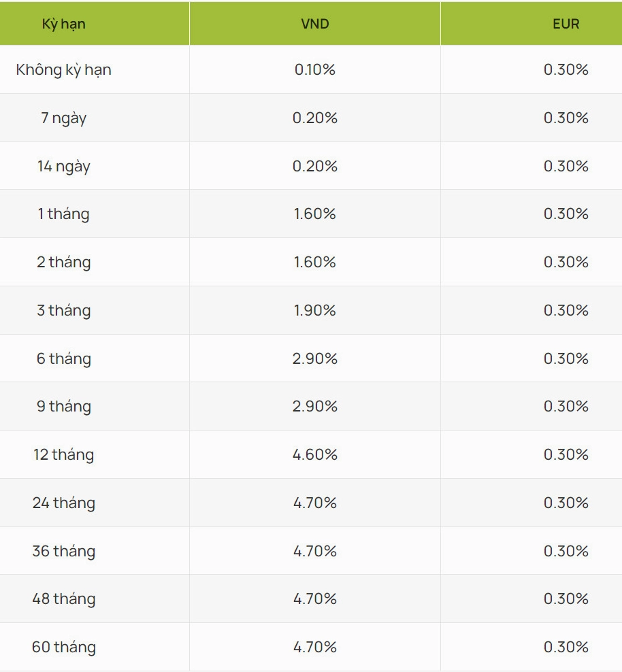622x672 pixels.
Task: Select the "60 tháng" term label
Action: (64, 647)
